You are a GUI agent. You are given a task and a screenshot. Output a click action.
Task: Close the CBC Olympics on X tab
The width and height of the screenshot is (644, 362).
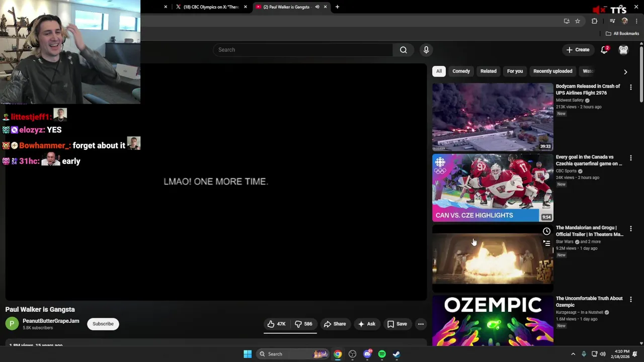[x=246, y=7]
